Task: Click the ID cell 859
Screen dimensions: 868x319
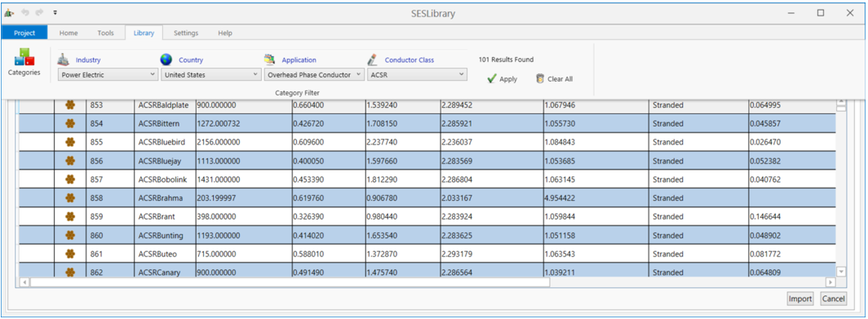Action: coord(110,216)
